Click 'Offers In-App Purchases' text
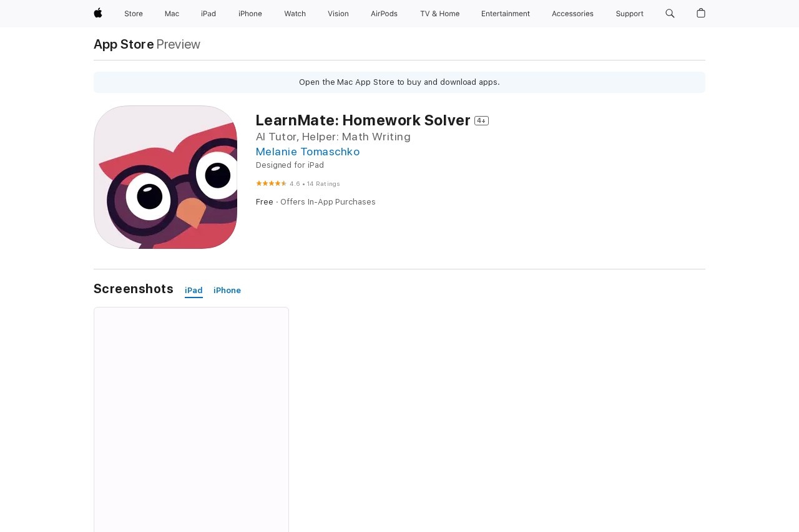This screenshot has width=799, height=532. tap(328, 202)
